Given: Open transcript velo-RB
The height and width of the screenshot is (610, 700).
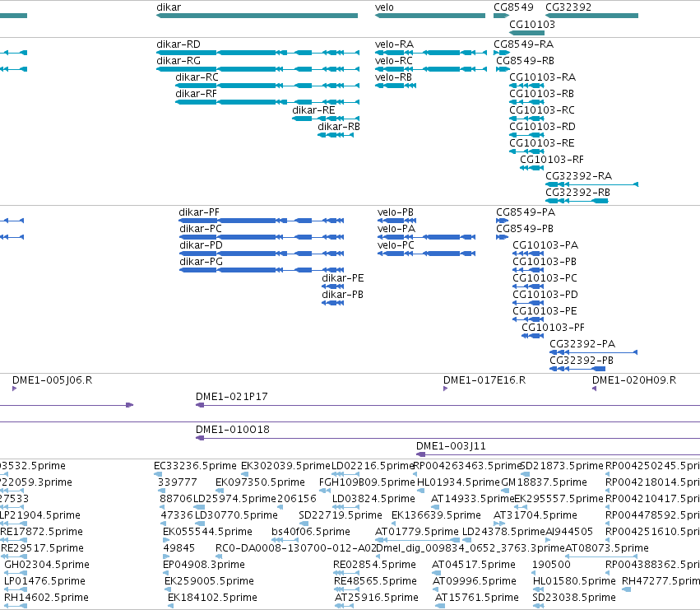Looking at the screenshot, I should (393, 77).
